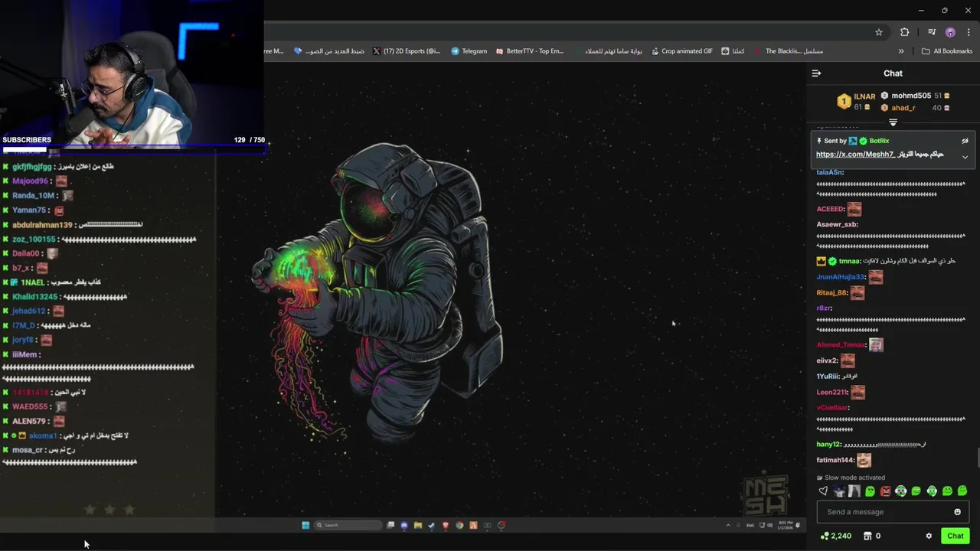Viewport: 980px width, 551px height.
Task: Click username fatimah144 in chat
Action: 835,460
